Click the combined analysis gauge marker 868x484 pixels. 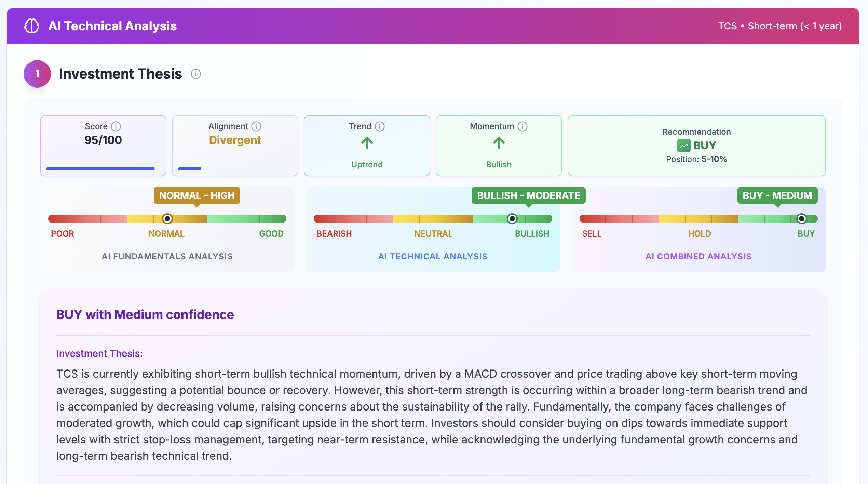(801, 219)
